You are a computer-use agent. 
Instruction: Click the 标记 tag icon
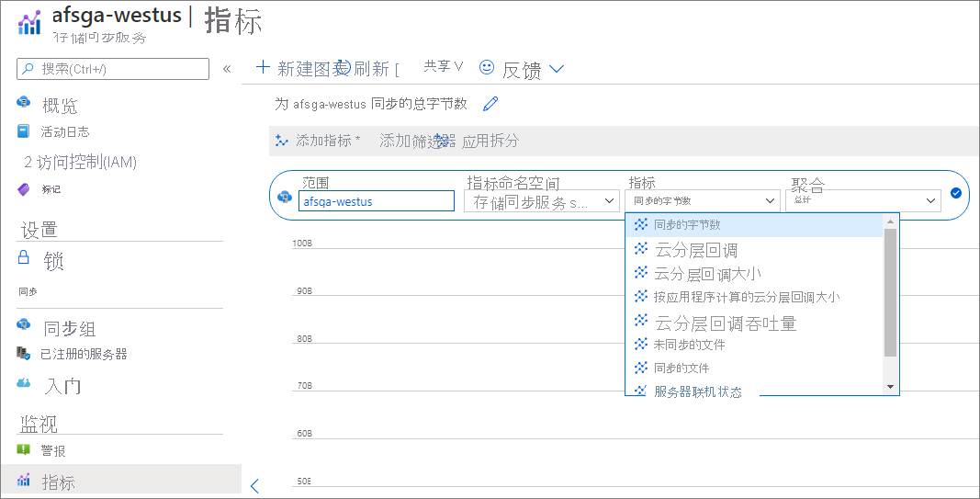23,189
